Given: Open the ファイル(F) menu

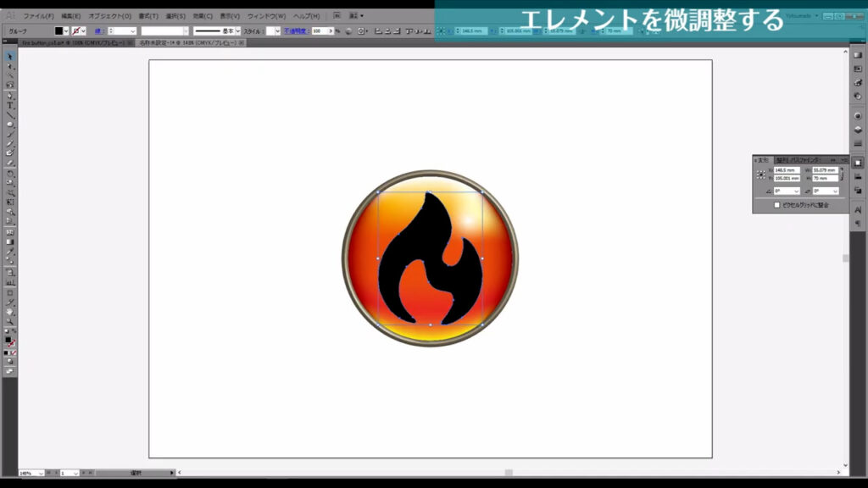Looking at the screenshot, I should (x=38, y=16).
